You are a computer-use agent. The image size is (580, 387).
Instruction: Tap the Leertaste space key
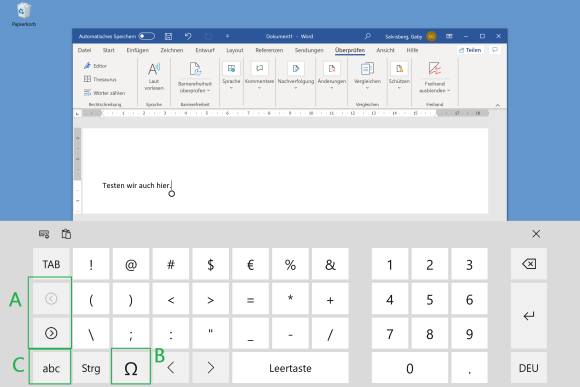(x=290, y=368)
